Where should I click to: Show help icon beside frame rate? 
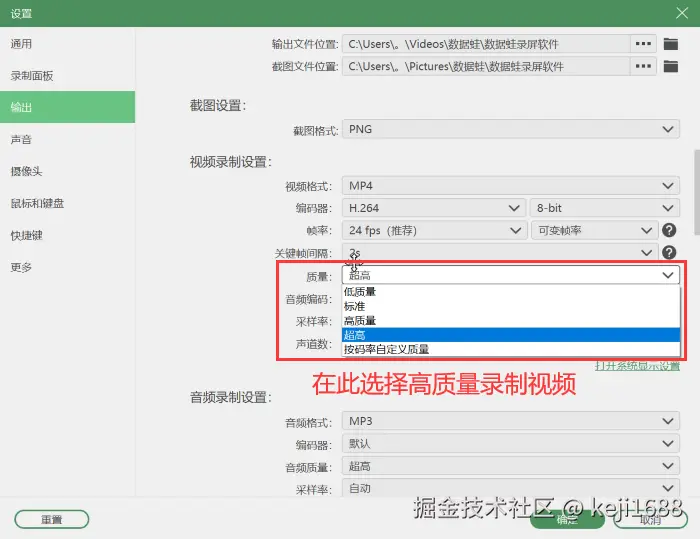(669, 230)
